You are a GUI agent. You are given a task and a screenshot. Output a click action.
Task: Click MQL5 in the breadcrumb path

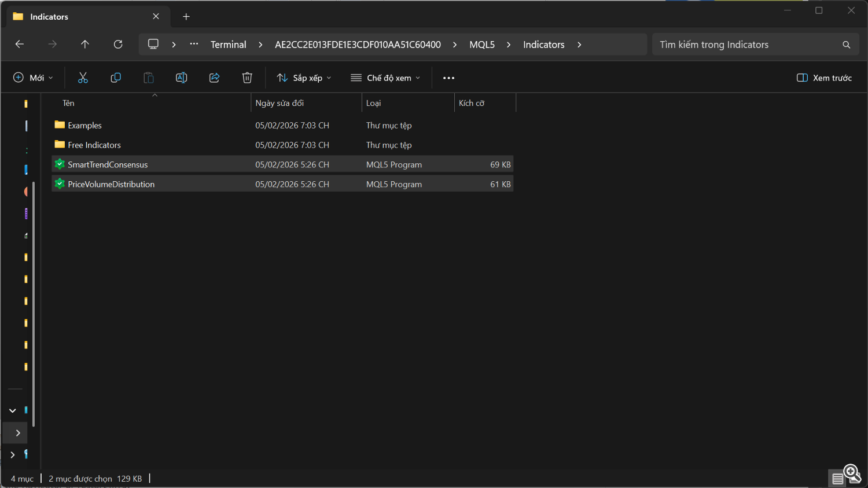[x=481, y=45]
